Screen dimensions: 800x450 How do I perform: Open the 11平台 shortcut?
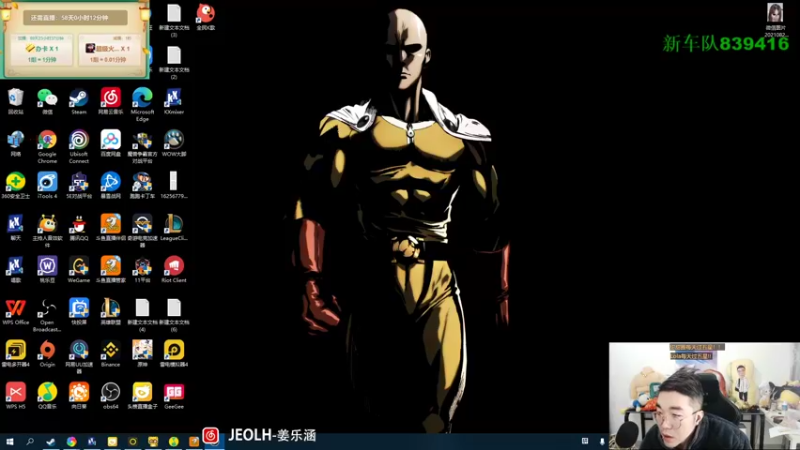coord(142,267)
